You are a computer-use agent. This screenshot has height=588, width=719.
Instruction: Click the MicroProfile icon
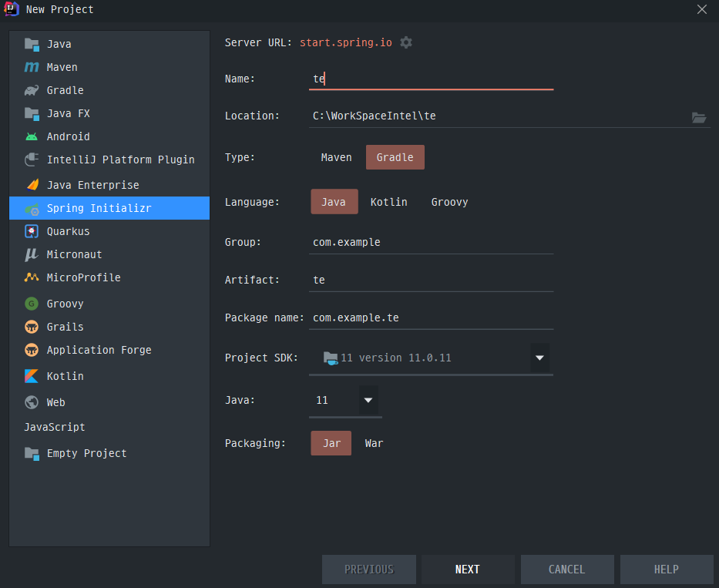point(32,277)
